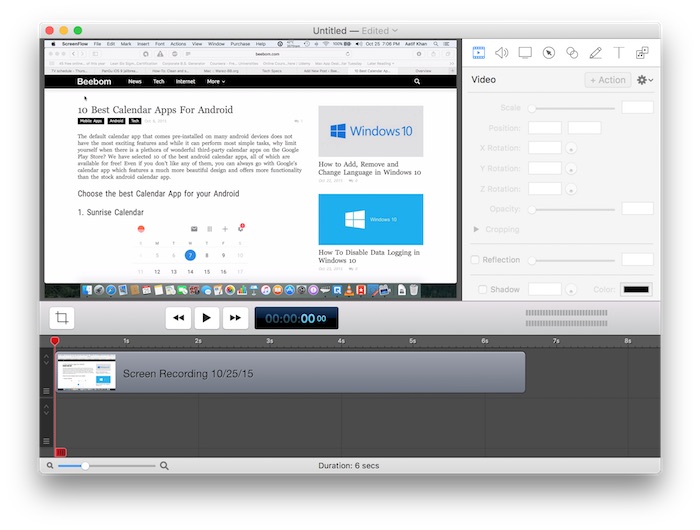700x530 pixels.
Task: Click News in the Beebom nav bar
Action: point(134,81)
